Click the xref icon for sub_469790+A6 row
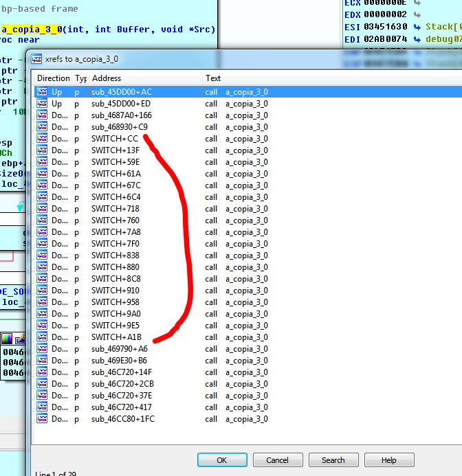The width and height of the screenshot is (462, 476). pos(43,349)
